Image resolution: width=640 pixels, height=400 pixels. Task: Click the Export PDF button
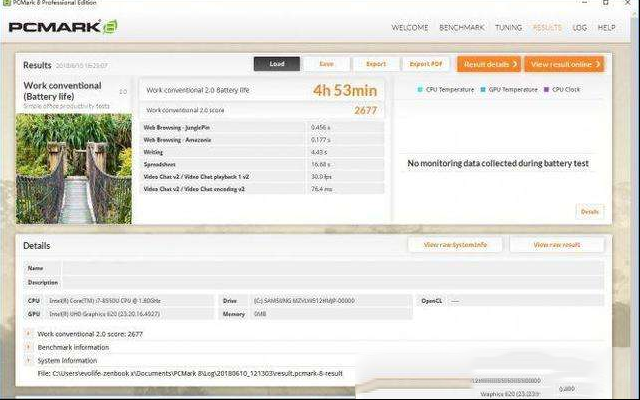point(426,64)
